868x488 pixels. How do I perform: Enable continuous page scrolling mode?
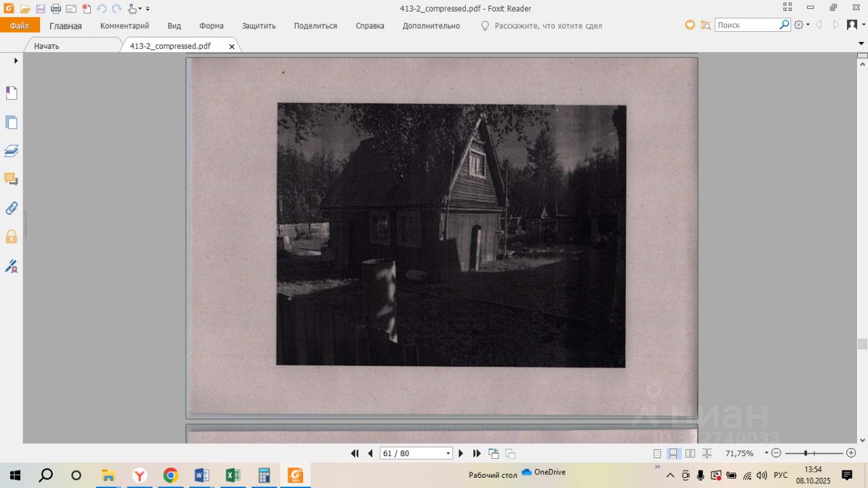point(673,453)
